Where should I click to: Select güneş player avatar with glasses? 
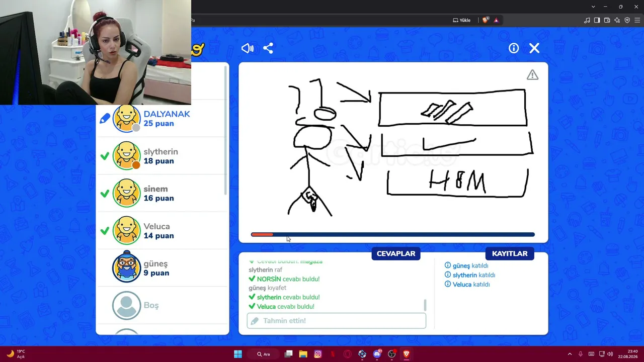point(126,268)
